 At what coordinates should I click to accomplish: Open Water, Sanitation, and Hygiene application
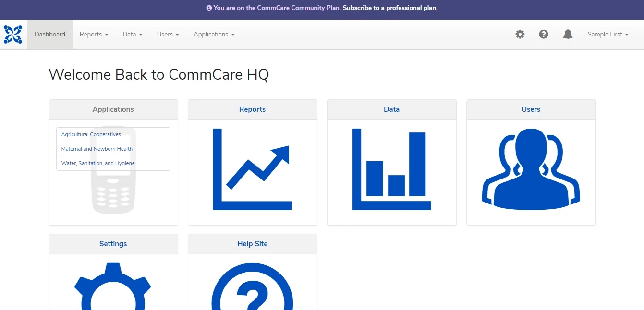pos(113,164)
